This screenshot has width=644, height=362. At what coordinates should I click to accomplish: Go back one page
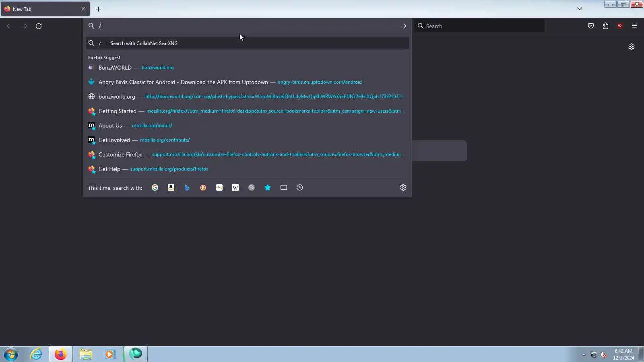10,26
